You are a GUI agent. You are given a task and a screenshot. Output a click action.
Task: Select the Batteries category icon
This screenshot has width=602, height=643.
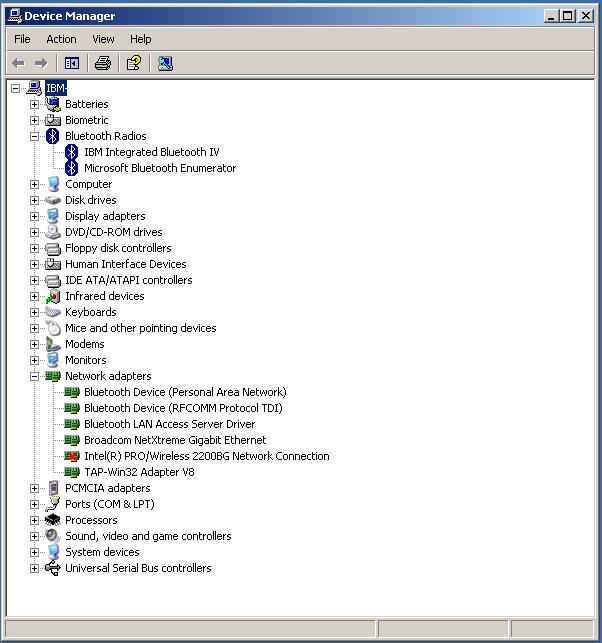53,104
